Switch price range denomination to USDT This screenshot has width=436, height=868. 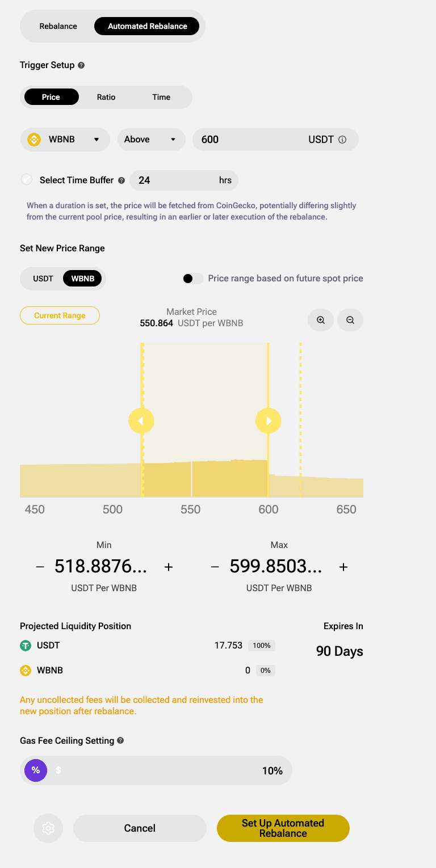[43, 279]
